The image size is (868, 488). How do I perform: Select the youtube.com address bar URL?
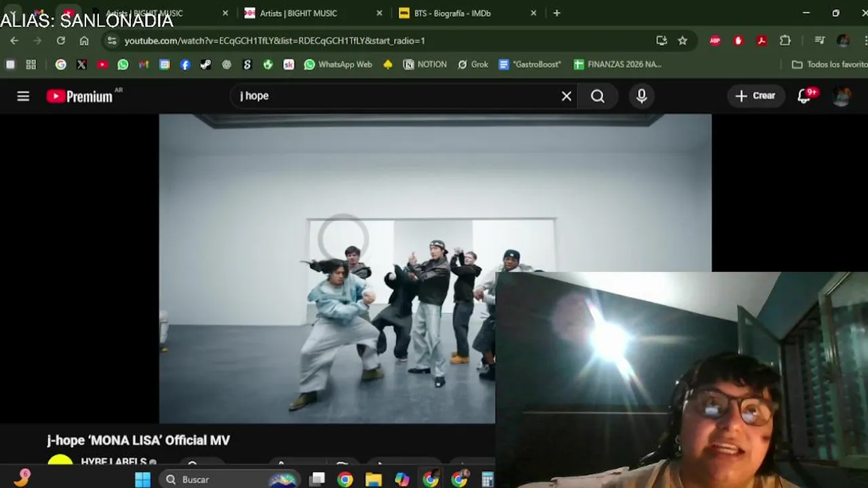(x=275, y=41)
